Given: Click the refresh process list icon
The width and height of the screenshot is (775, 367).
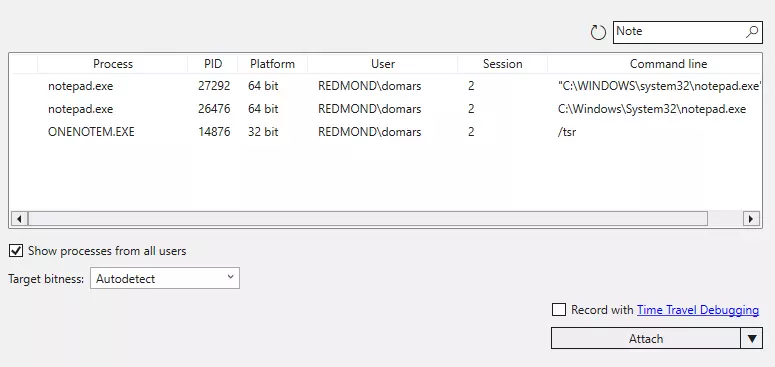Looking at the screenshot, I should [598, 33].
